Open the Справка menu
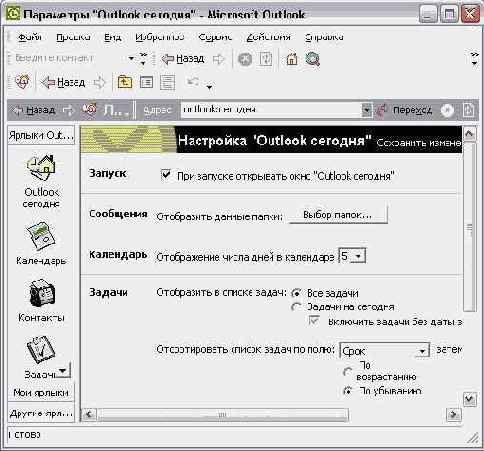Image resolution: width=484 pixels, height=451 pixels. click(x=324, y=37)
